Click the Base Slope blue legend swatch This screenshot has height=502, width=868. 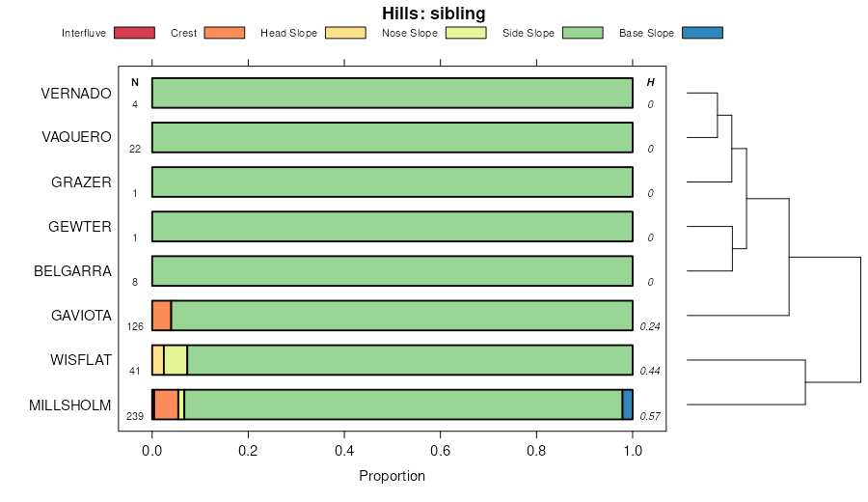click(702, 33)
